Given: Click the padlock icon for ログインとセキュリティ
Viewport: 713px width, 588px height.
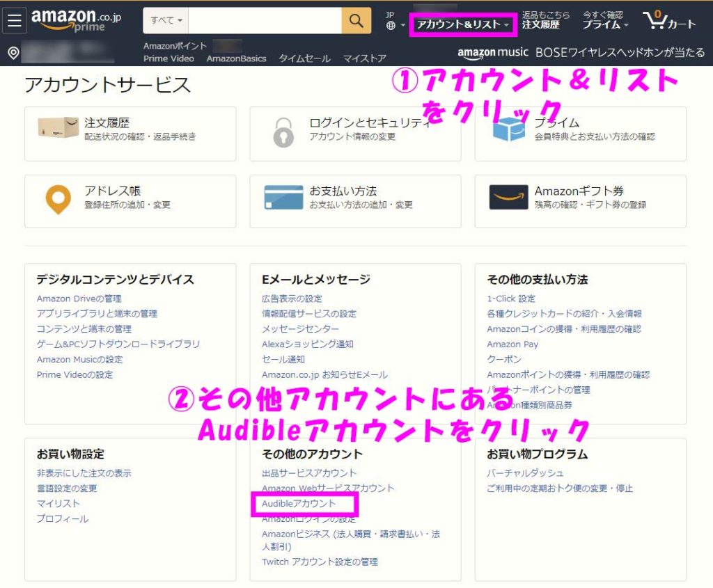Looking at the screenshot, I should [x=283, y=132].
